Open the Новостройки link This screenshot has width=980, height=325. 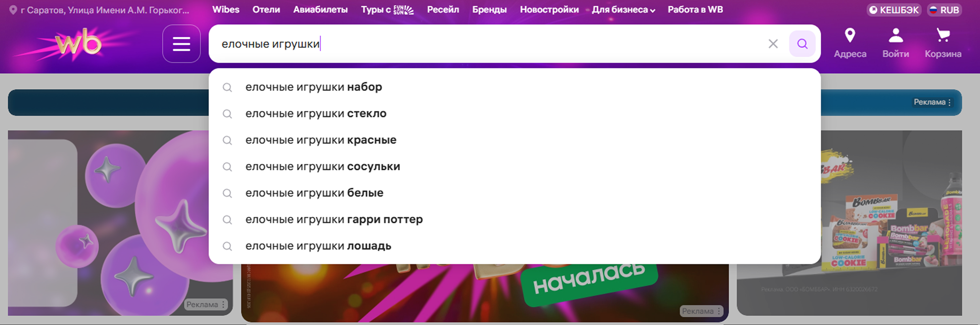coord(549,10)
